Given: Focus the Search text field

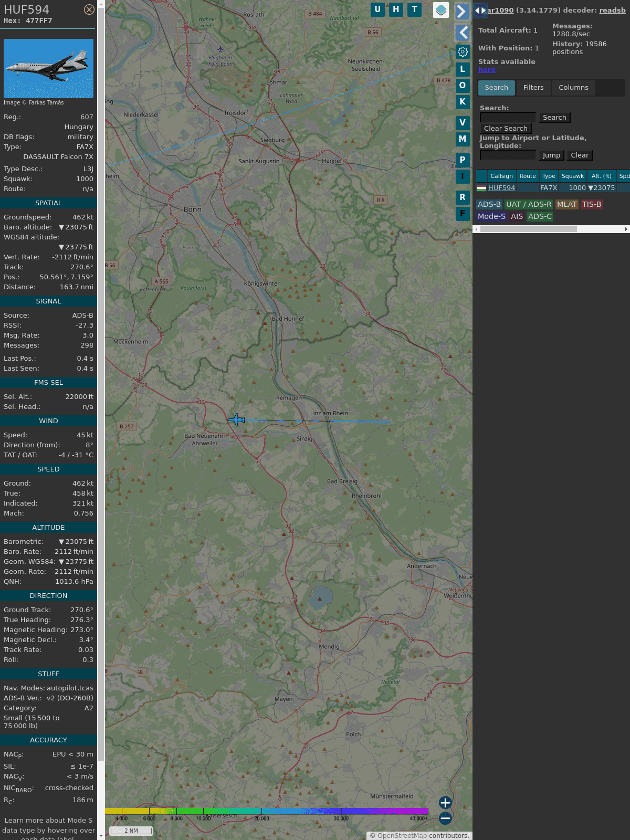Looking at the screenshot, I should tap(508, 118).
